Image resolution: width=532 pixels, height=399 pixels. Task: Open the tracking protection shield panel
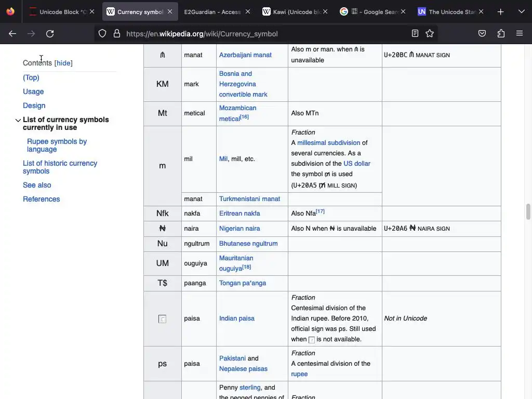pos(102,34)
